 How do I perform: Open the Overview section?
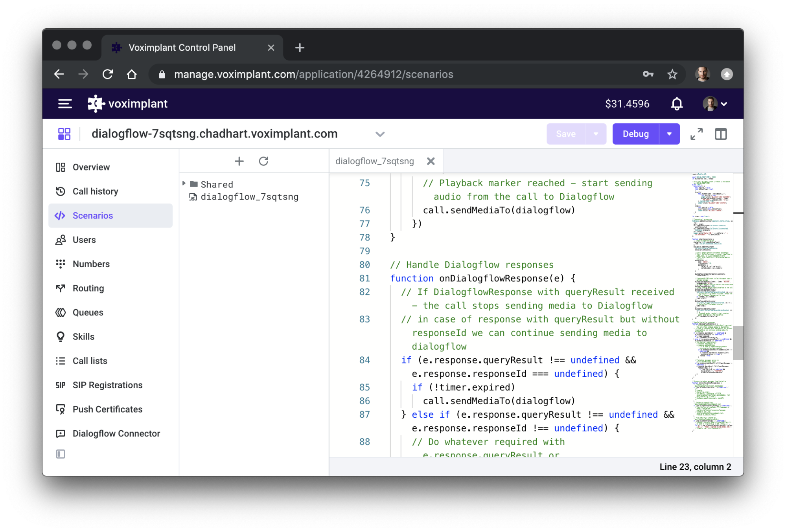tap(110, 167)
